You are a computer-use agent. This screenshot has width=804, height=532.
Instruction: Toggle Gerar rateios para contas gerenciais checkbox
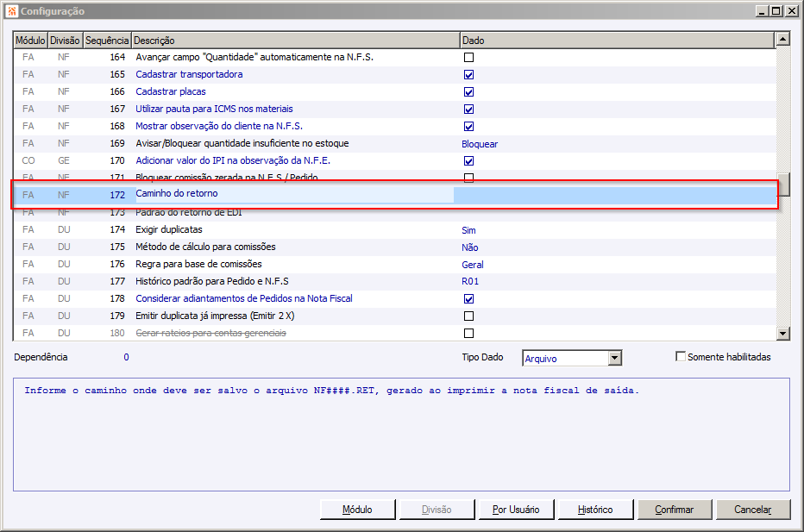click(x=468, y=333)
